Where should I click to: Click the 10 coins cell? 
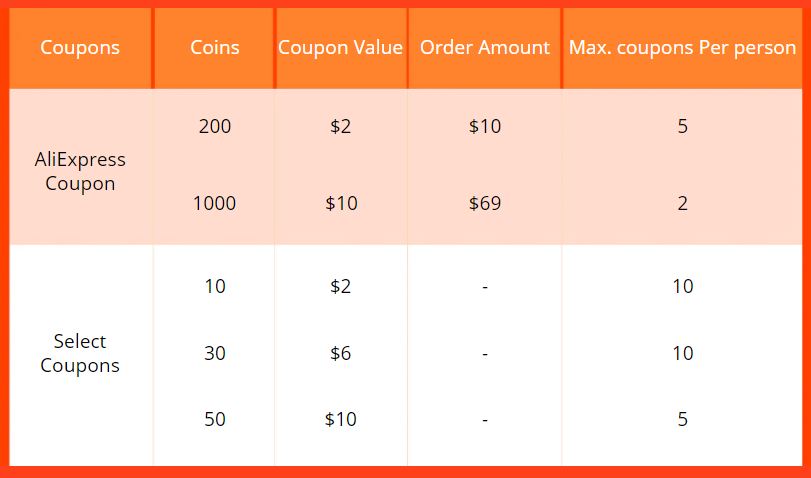tap(215, 286)
